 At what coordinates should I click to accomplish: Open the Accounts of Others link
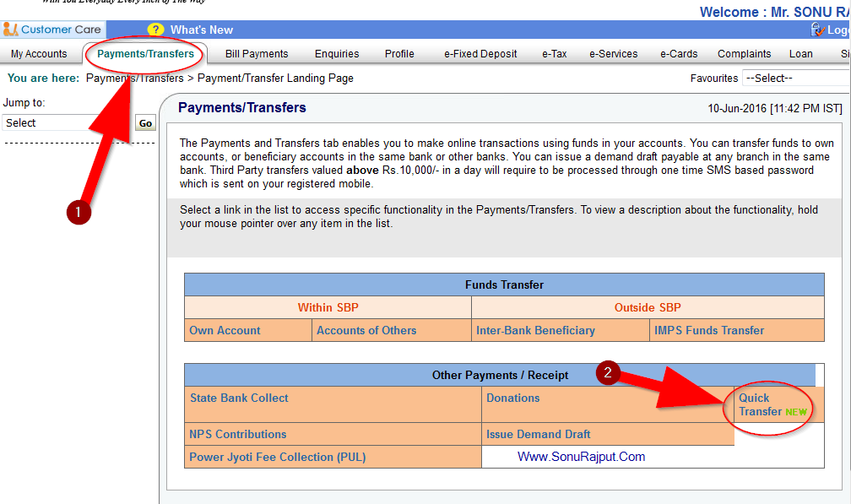tap(366, 330)
